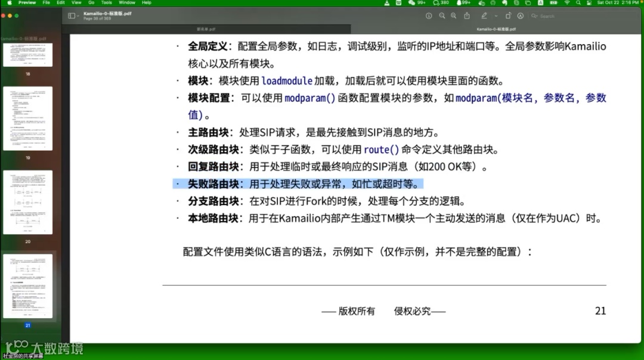Open the Edit menu
Viewport: 644px width, 360px height.
[x=61, y=3]
